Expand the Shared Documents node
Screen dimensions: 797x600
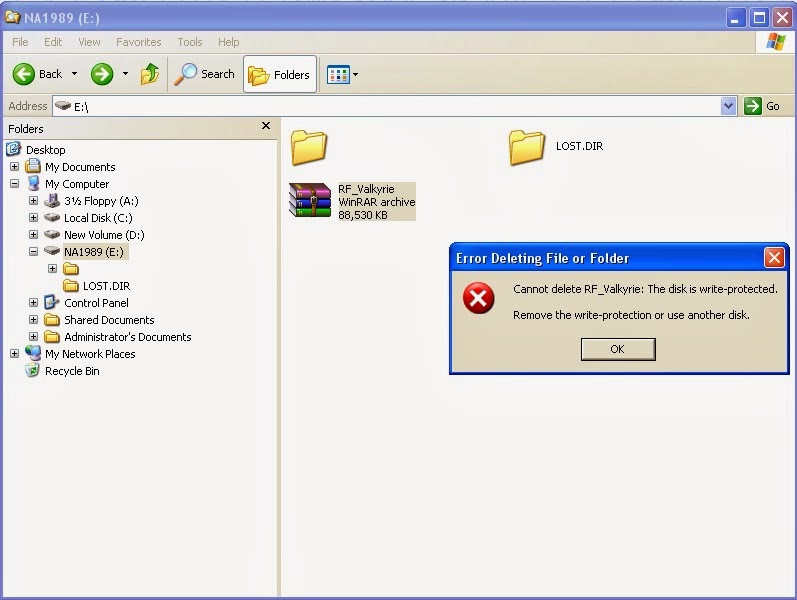33,319
